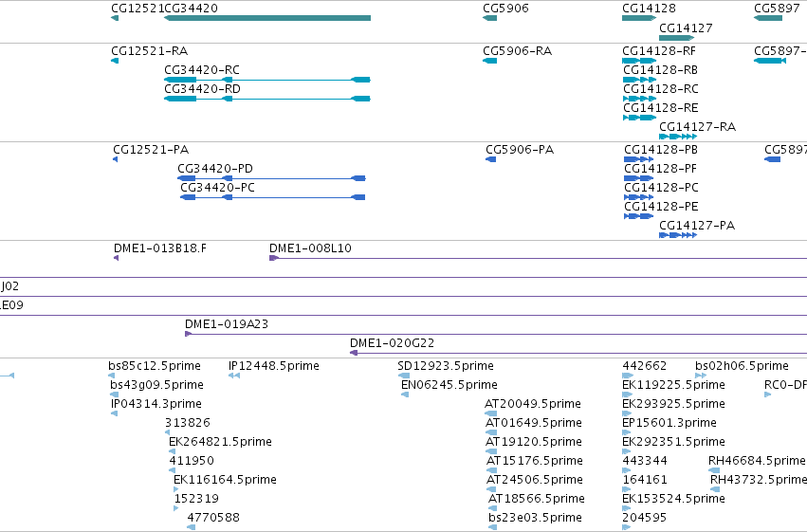Viewport: 807px width, 532px height.
Task: Click the bs23e03.5prime EST label
Action: coord(535,518)
